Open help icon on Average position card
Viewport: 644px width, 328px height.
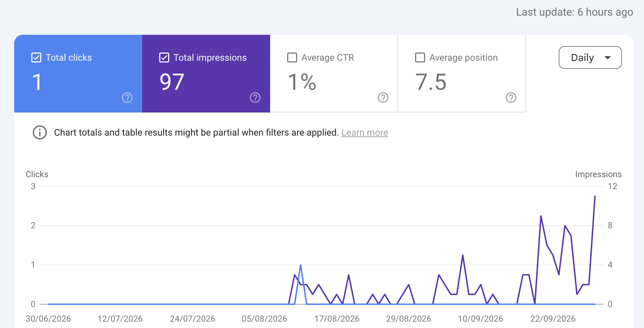click(511, 98)
